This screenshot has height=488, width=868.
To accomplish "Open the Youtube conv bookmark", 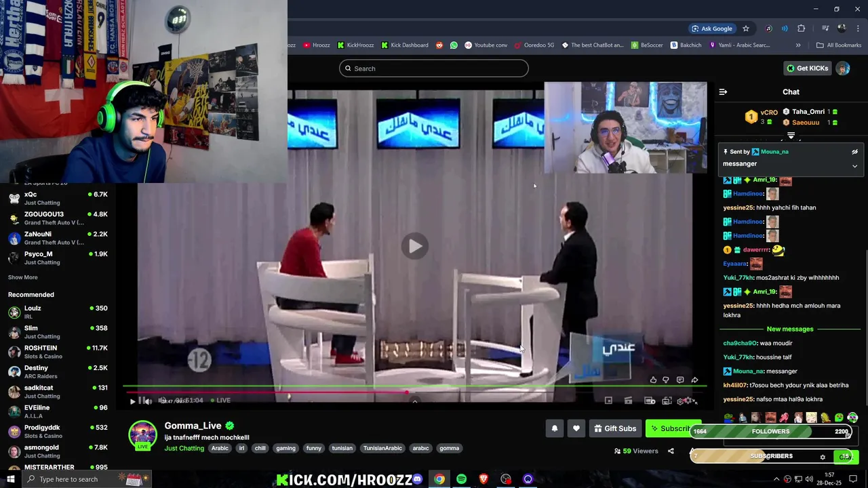I will click(486, 45).
